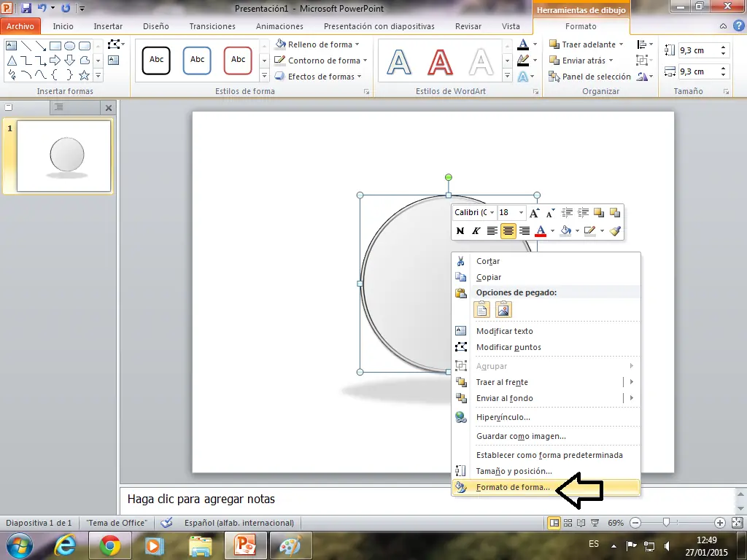Click fit slide to window icon

(737, 523)
